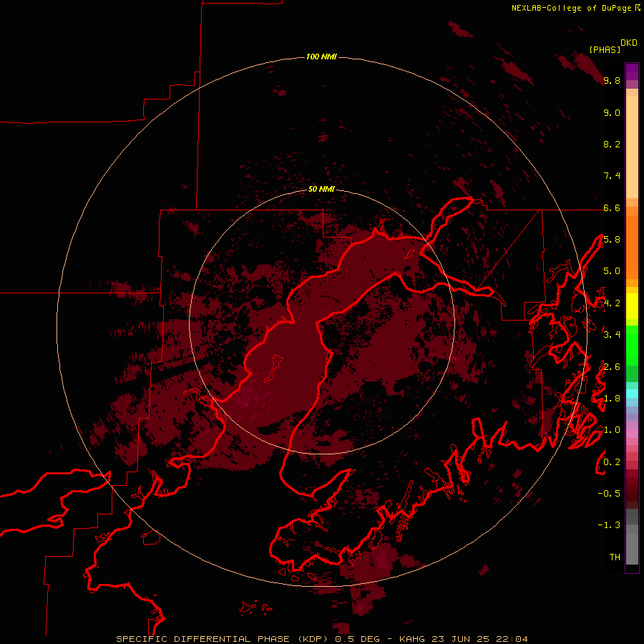This screenshot has width=644, height=644.
Task: Click the 8.2 legend value
Action: coord(612,144)
